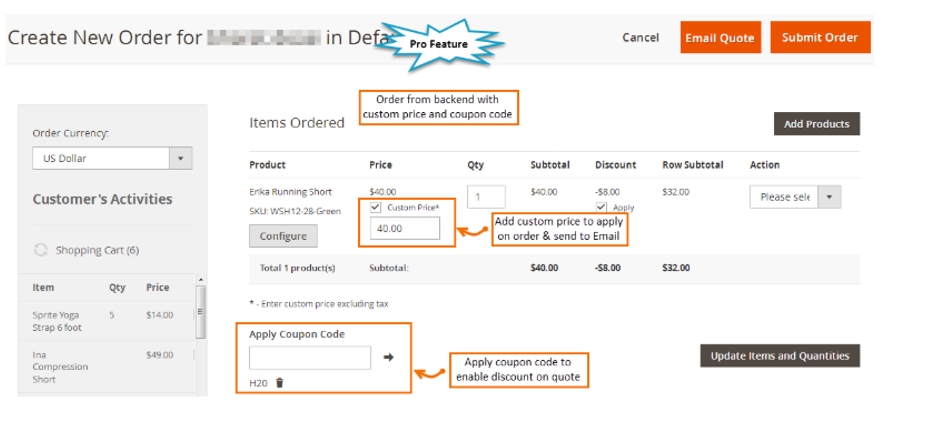The height and width of the screenshot is (423, 944).
Task: Click the Email Quote button
Action: pos(720,38)
